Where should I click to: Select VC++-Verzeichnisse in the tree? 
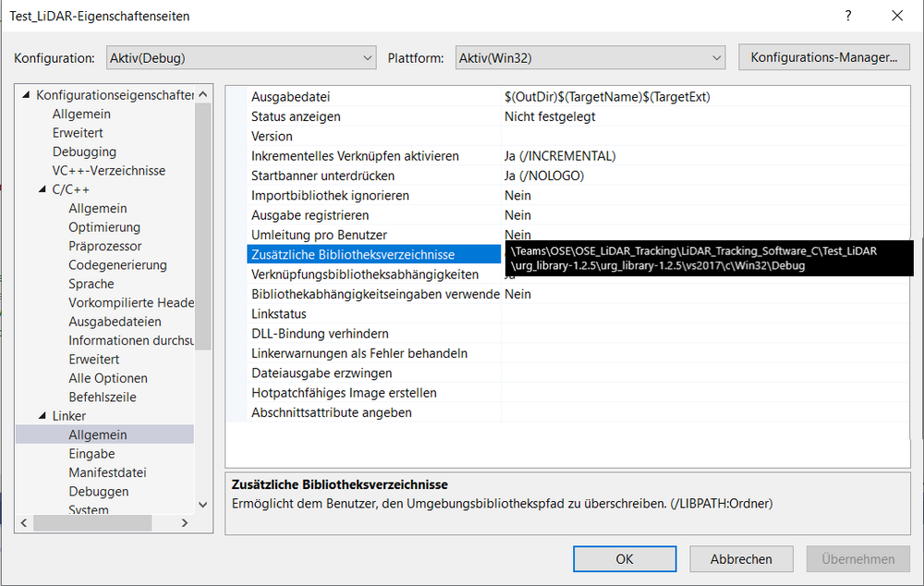108,170
